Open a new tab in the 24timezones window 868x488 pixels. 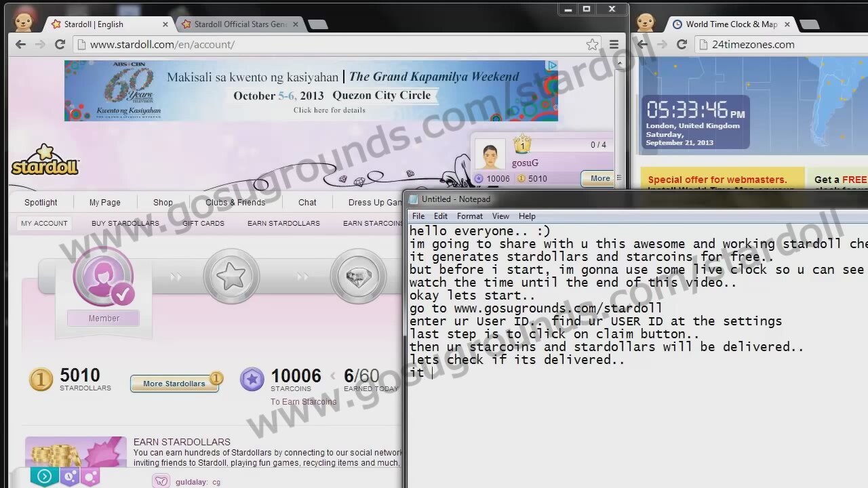click(x=809, y=24)
